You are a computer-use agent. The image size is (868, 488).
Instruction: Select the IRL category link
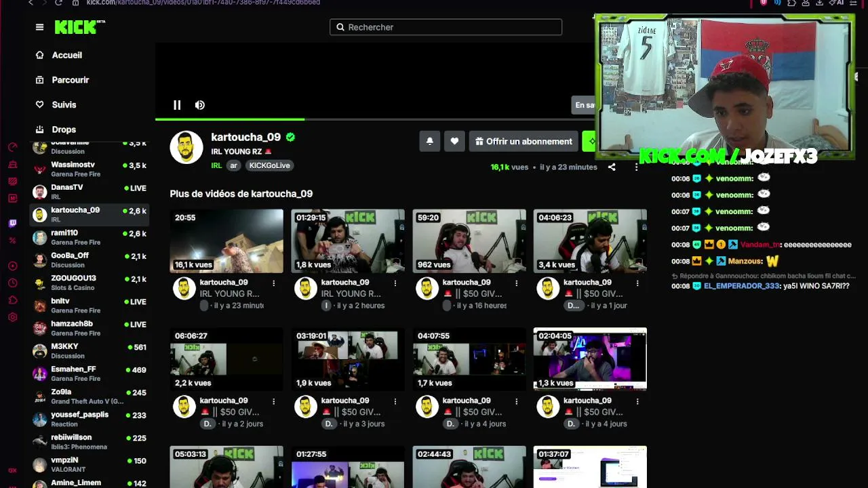coord(216,165)
